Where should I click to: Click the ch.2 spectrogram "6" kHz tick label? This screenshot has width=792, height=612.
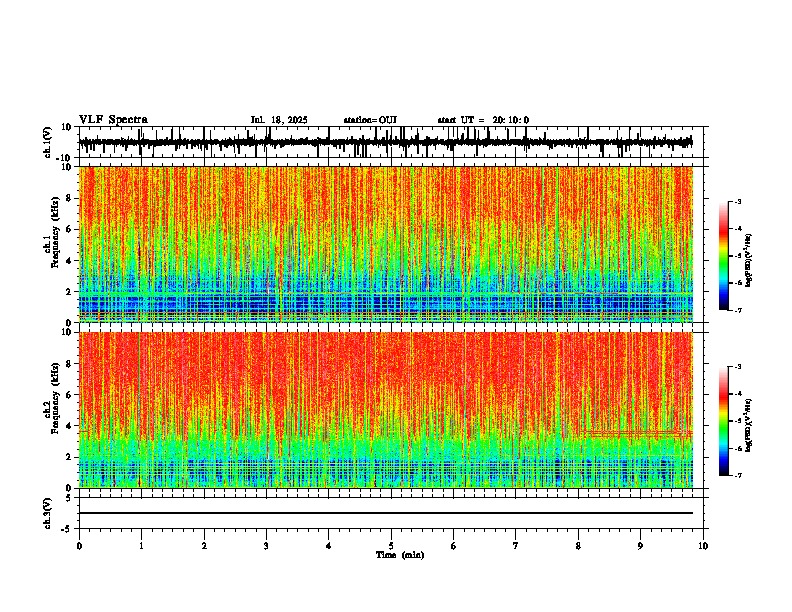(69, 395)
